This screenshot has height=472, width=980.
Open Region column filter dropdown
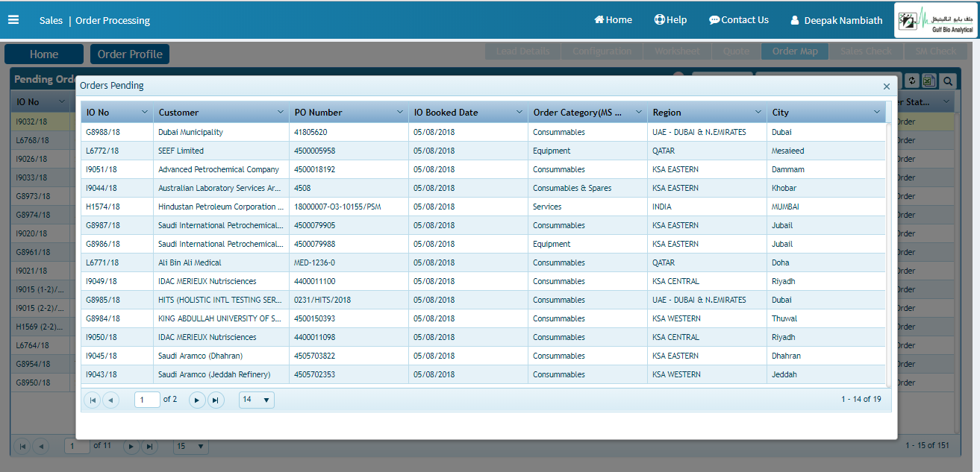758,113
